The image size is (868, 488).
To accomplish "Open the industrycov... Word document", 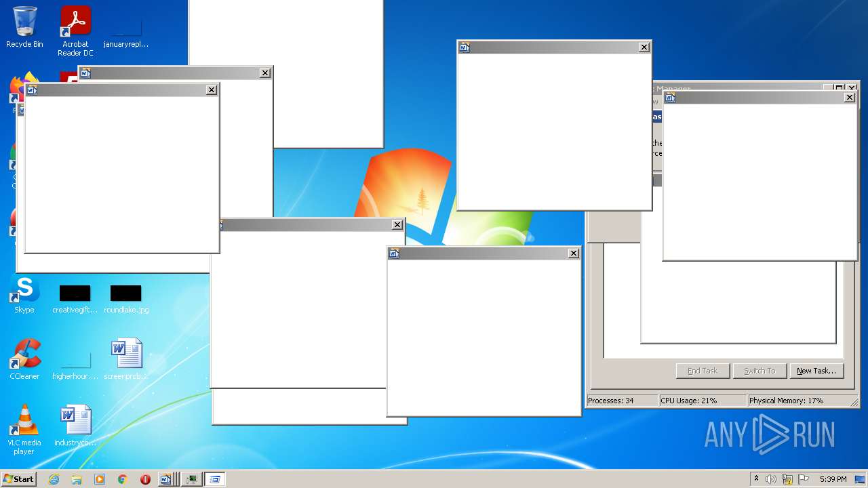I will [x=75, y=426].
